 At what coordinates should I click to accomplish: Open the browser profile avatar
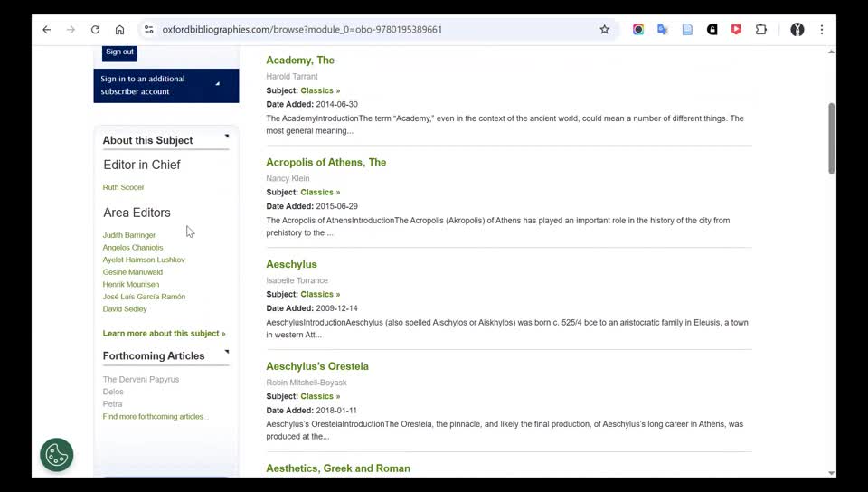[x=797, y=30]
